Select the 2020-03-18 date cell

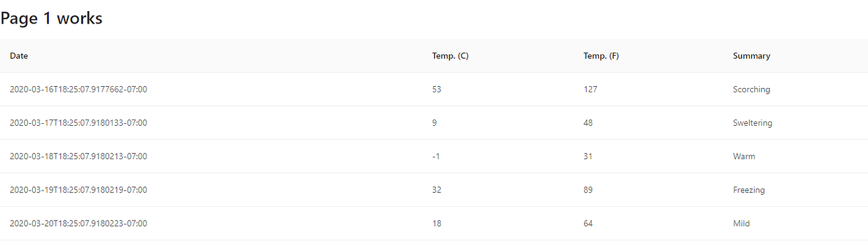[78, 156]
